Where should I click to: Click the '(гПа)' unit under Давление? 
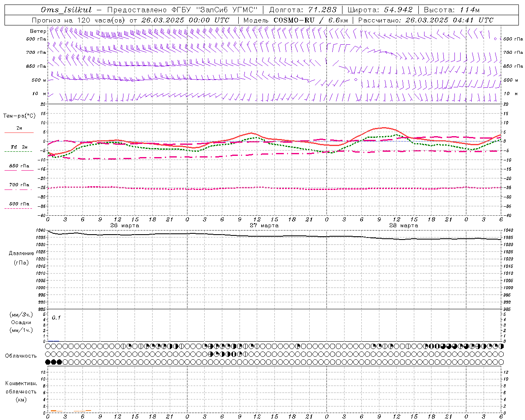(21, 262)
